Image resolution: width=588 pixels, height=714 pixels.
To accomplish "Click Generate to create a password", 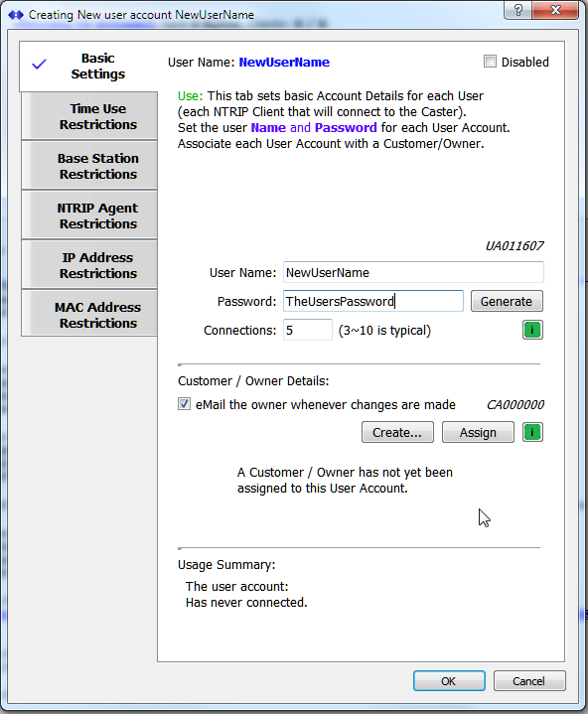I will point(507,302).
